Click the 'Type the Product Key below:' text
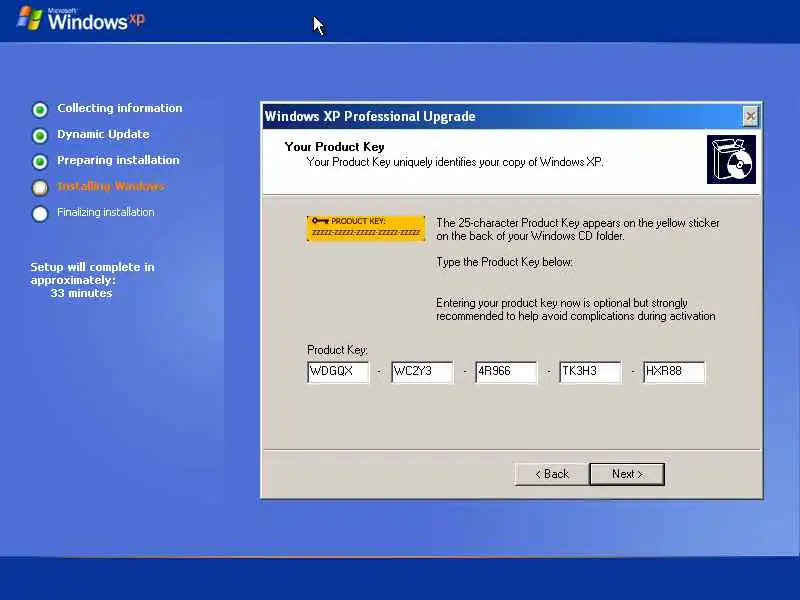 [504, 262]
